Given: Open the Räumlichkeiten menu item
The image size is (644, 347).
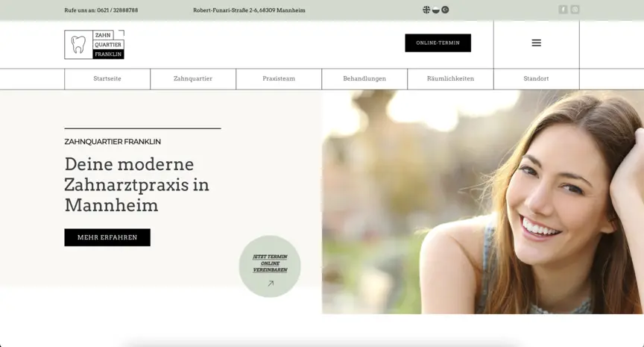Looking at the screenshot, I should [x=450, y=78].
